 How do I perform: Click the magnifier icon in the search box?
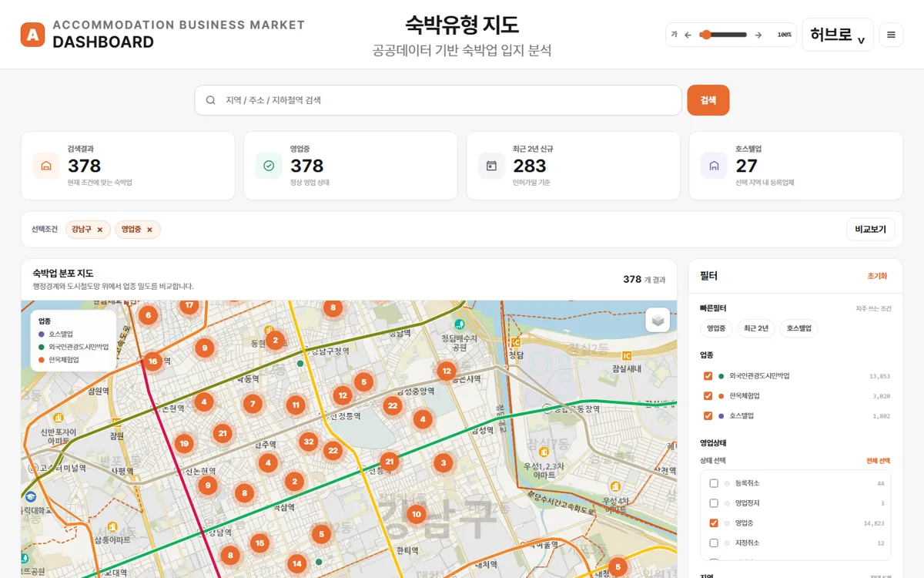point(210,100)
